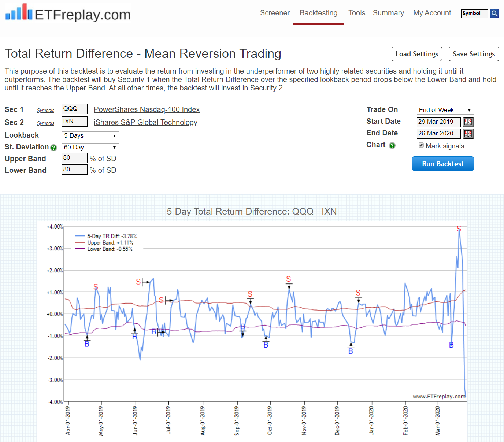This screenshot has width=504, height=442.
Task: Click the End Date 26-Mar-2020 field
Action: (439, 134)
